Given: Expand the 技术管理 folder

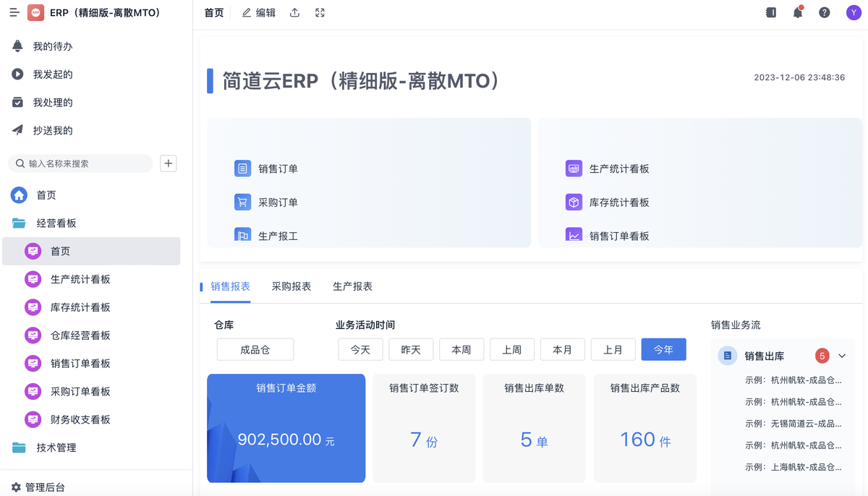Looking at the screenshot, I should pos(56,448).
